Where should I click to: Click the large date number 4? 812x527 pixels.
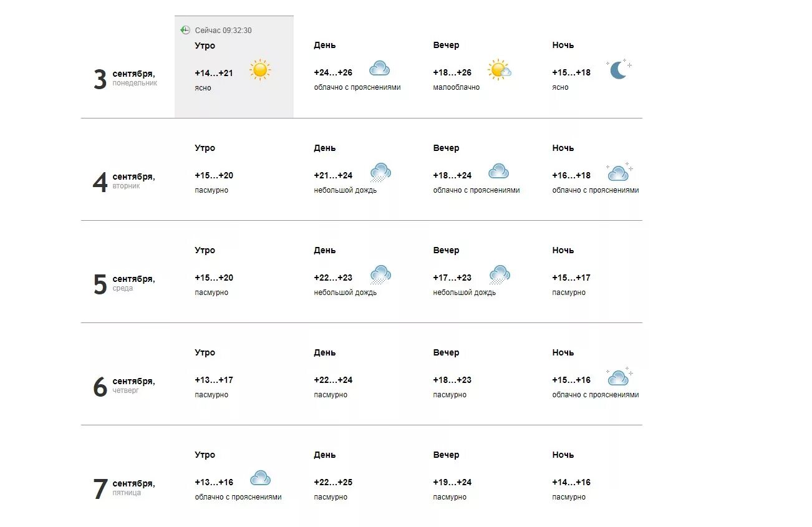pos(100,182)
